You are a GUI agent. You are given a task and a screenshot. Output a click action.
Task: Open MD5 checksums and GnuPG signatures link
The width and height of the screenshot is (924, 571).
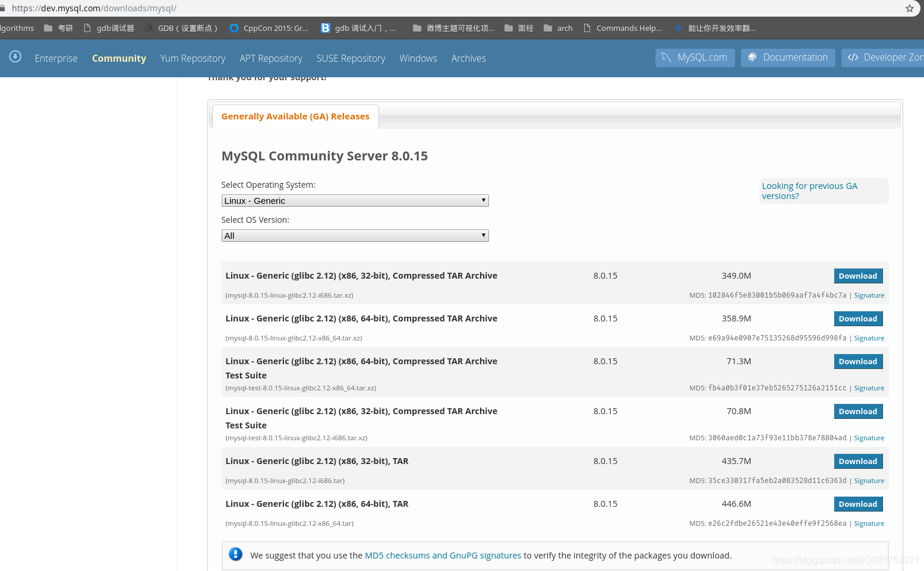(443, 556)
